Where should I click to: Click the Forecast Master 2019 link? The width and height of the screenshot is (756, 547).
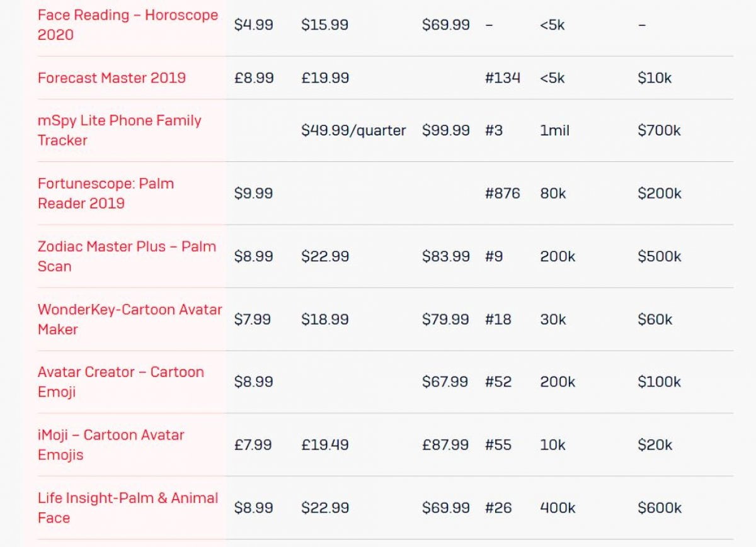pos(112,78)
